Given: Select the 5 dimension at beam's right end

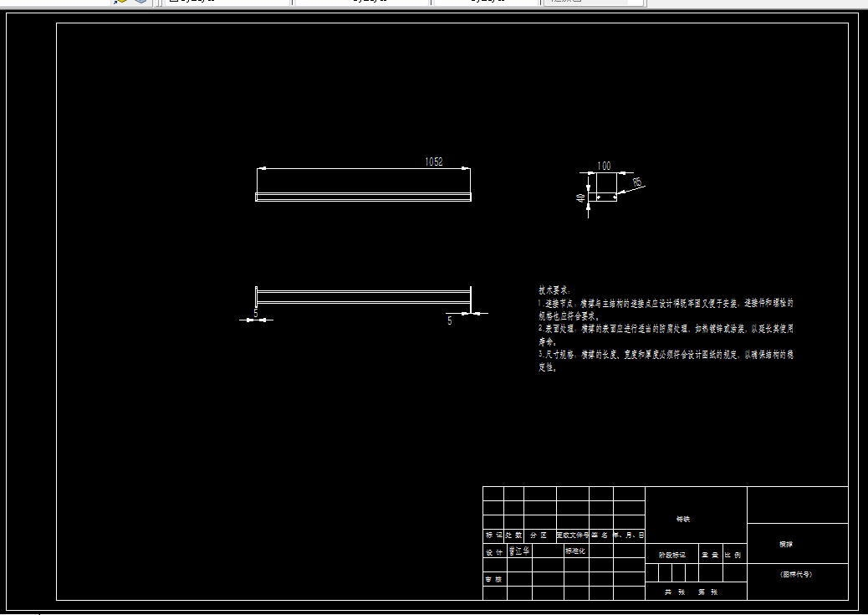Looking at the screenshot, I should [x=450, y=320].
